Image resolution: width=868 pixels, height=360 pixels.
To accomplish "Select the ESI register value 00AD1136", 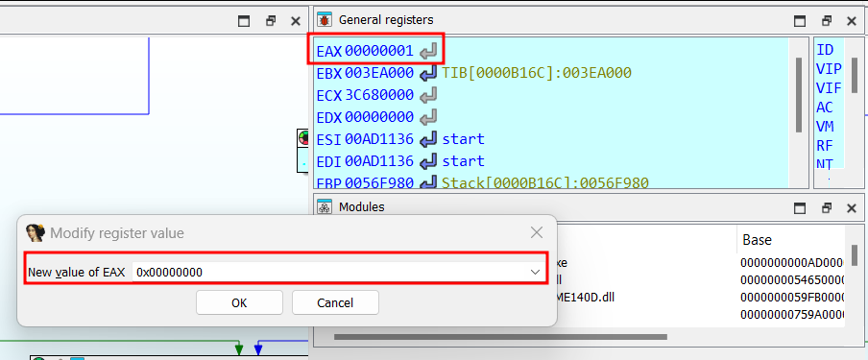I will coord(378,139).
